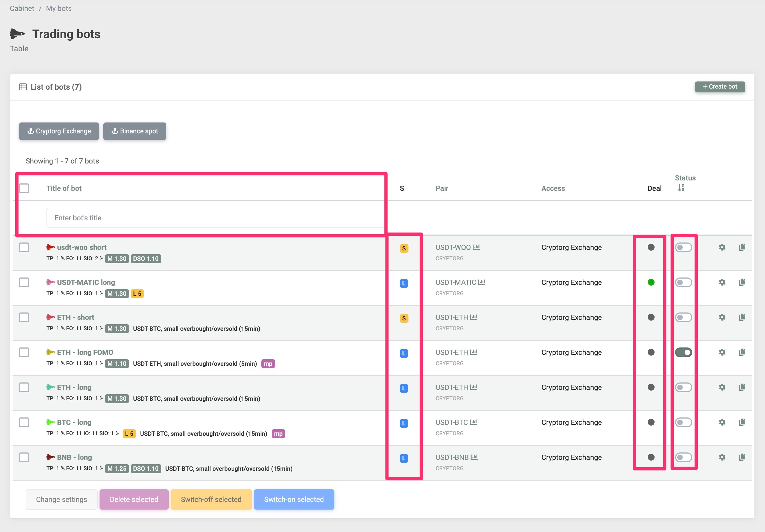This screenshot has width=765, height=532.
Task: Select the BNB - long bot checkbox
Action: (24, 457)
